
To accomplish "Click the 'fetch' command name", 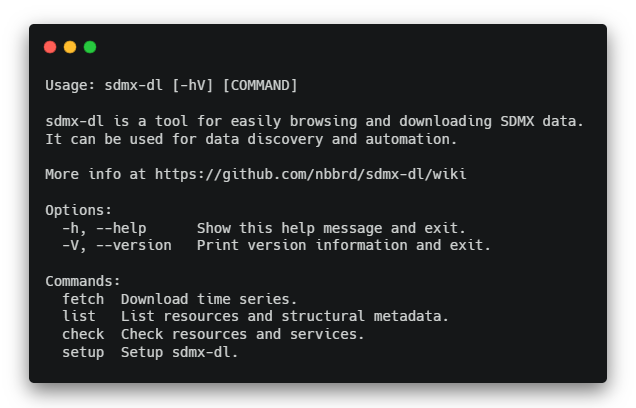I will click(83, 298).
